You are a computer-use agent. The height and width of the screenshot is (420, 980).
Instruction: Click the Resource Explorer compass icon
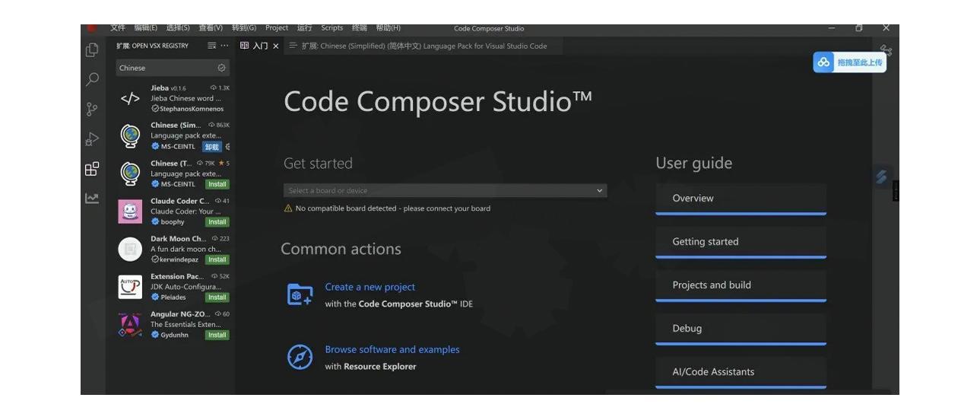(x=300, y=357)
